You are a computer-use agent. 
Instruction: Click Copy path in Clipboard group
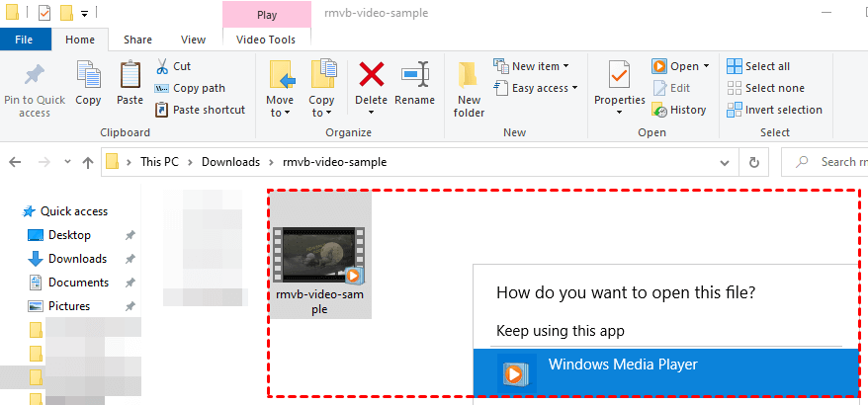pyautogui.click(x=190, y=88)
